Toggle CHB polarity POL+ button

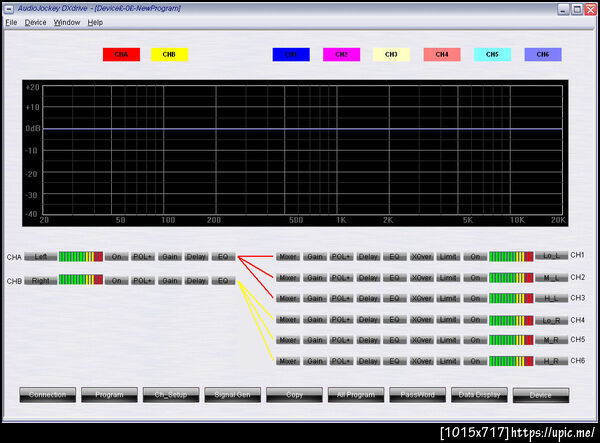pyautogui.click(x=143, y=281)
